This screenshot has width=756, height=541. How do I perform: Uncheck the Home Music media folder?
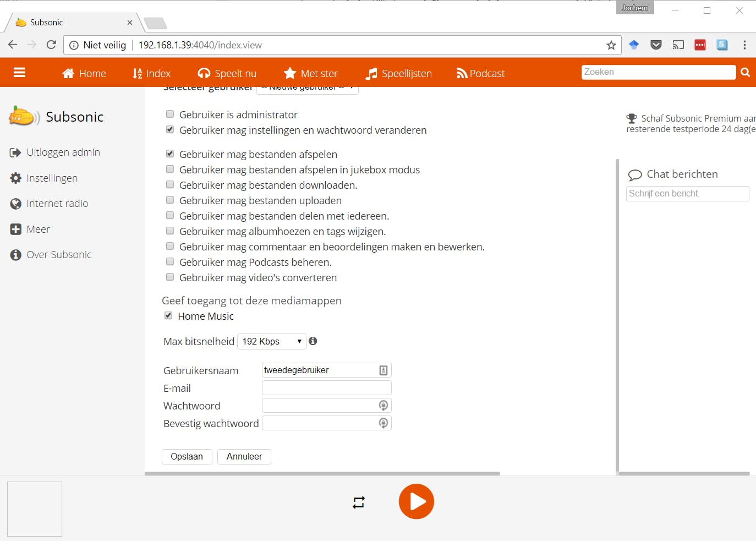168,315
